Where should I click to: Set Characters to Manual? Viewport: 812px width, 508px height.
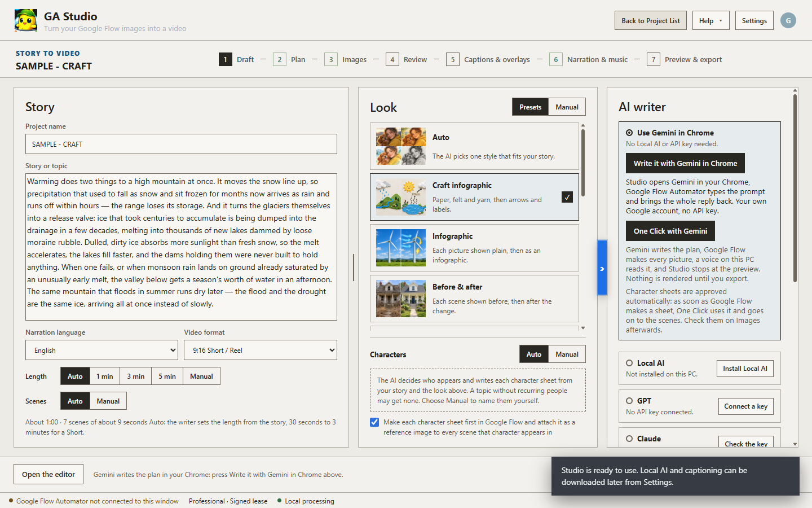click(567, 354)
